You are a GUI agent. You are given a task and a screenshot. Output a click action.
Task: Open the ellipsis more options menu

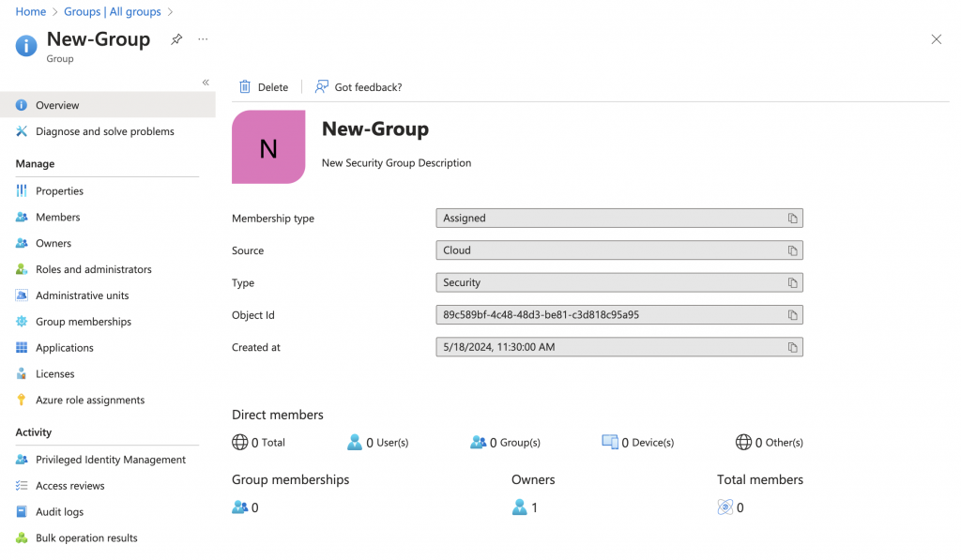coord(203,39)
